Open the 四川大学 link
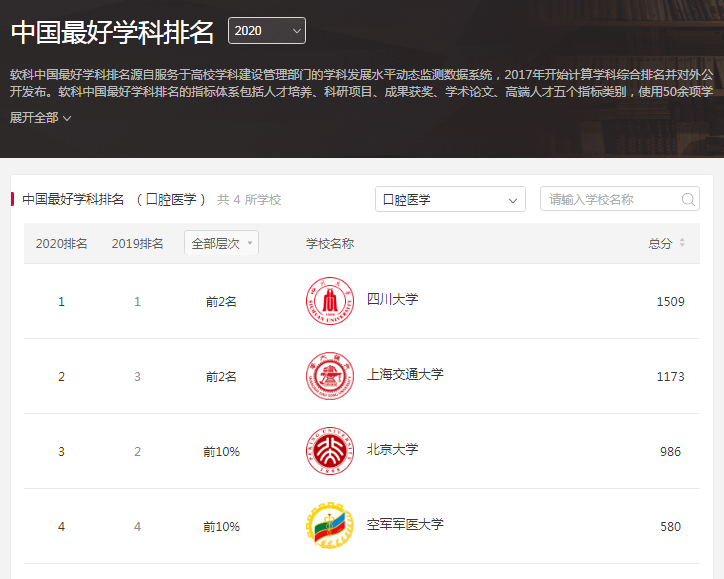Image resolution: width=724 pixels, height=579 pixels. [x=392, y=299]
